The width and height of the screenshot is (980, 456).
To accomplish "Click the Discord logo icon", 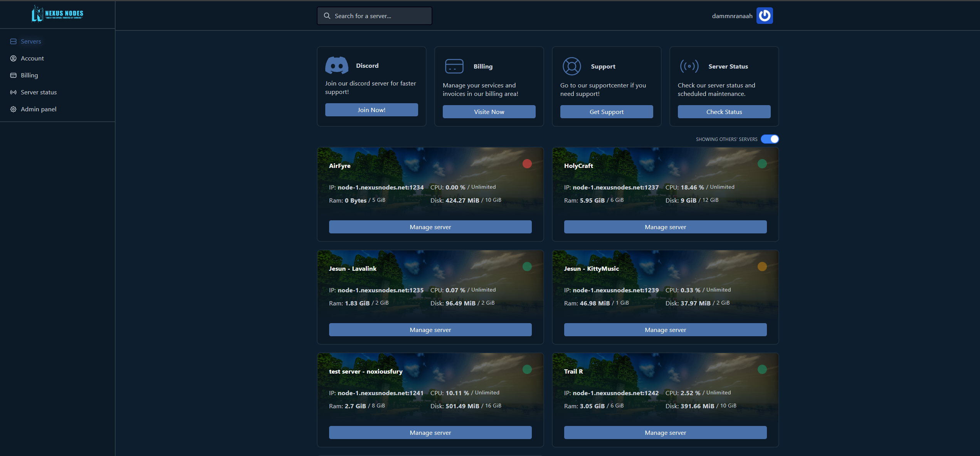I will click(x=336, y=65).
